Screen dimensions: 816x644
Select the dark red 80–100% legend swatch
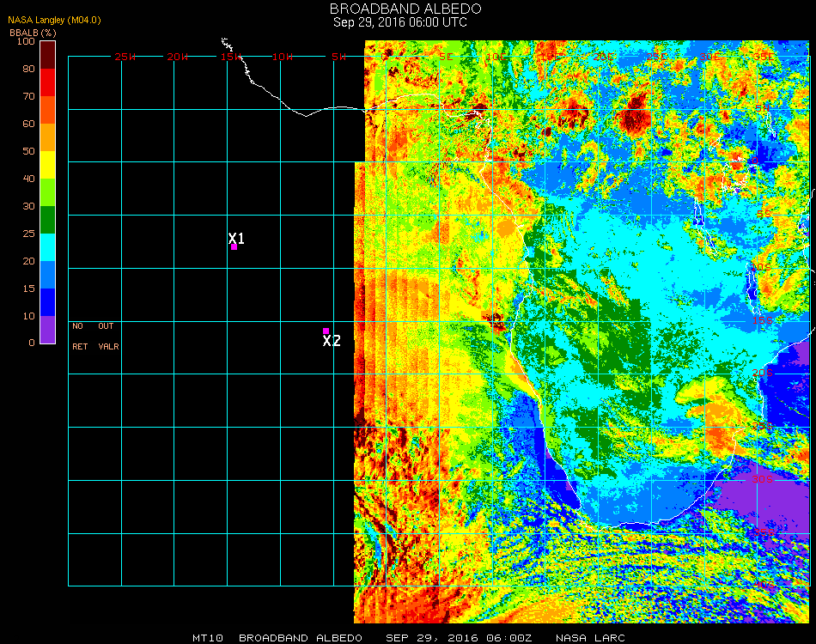pyautogui.click(x=47, y=54)
